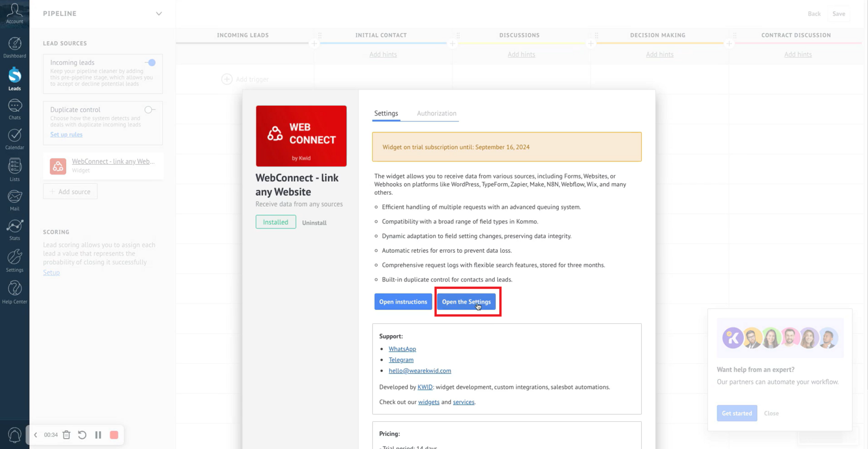Viewport: 868px width, 449px height.
Task: Click the Open the Settings button
Action: tap(466, 302)
